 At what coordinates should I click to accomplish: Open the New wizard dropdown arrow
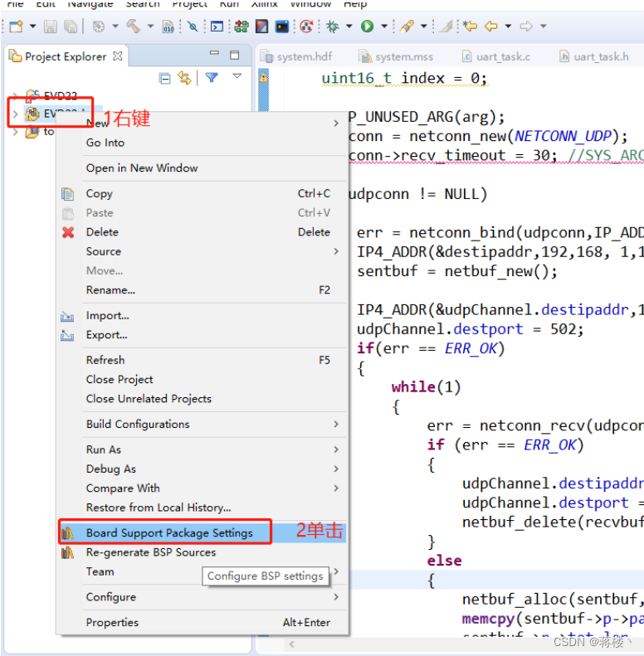(x=32, y=27)
